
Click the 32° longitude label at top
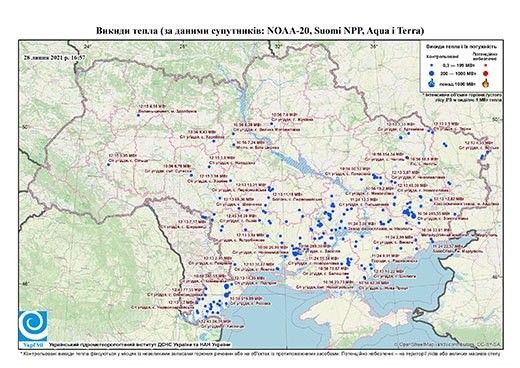279,46
